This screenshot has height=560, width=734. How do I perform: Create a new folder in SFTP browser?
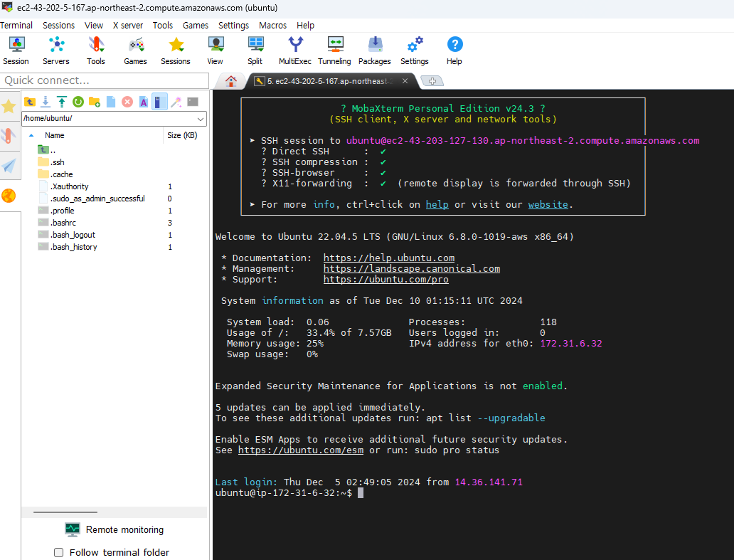coord(95,102)
